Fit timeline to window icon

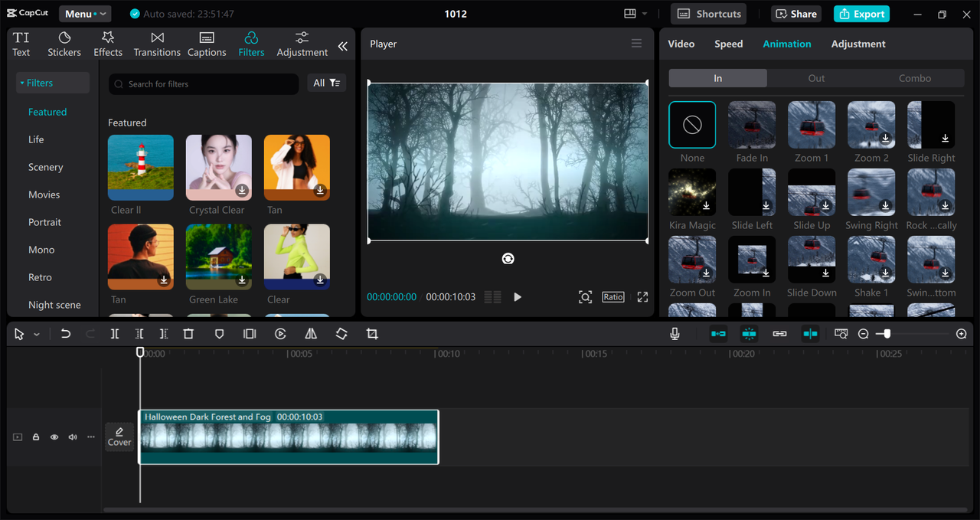coord(841,334)
